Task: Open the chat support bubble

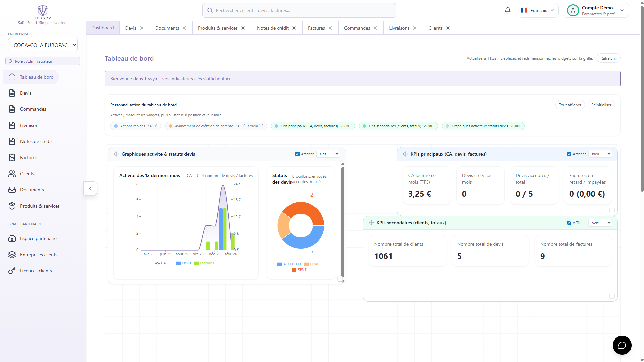Action: tap(622, 345)
